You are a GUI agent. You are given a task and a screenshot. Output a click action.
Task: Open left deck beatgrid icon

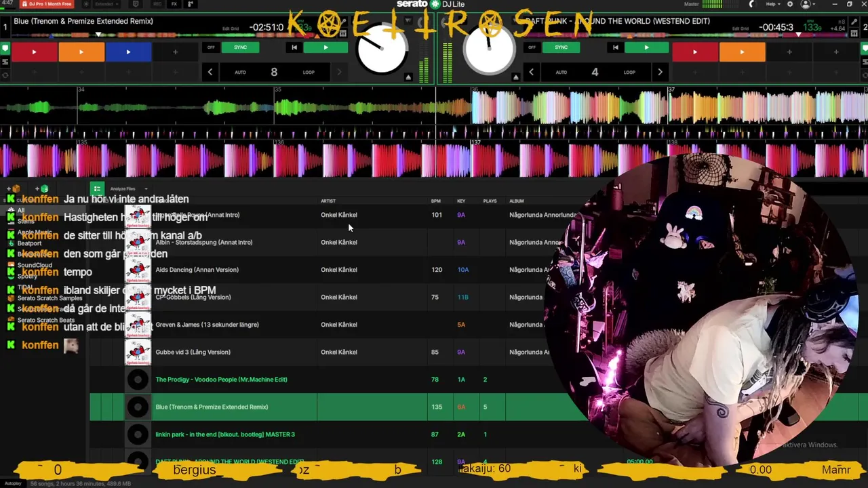click(x=343, y=32)
